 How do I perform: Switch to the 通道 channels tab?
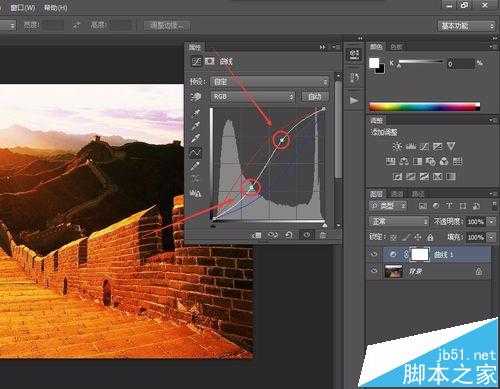pyautogui.click(x=397, y=194)
